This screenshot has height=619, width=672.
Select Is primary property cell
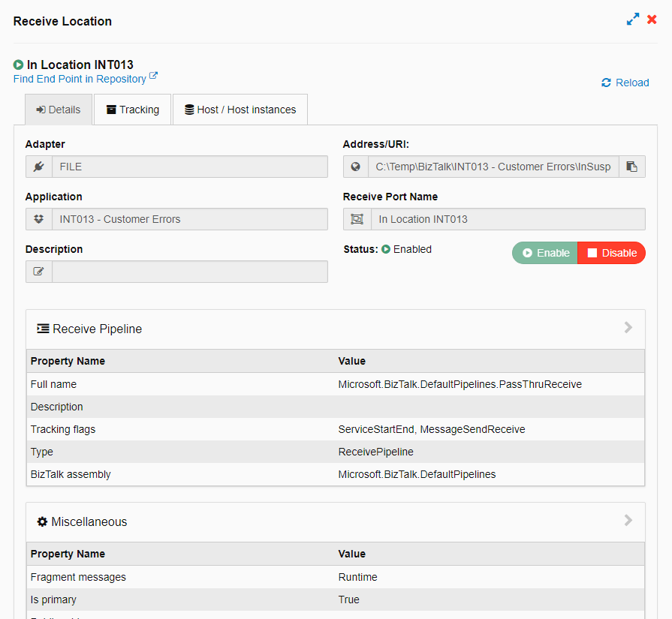pyautogui.click(x=53, y=599)
